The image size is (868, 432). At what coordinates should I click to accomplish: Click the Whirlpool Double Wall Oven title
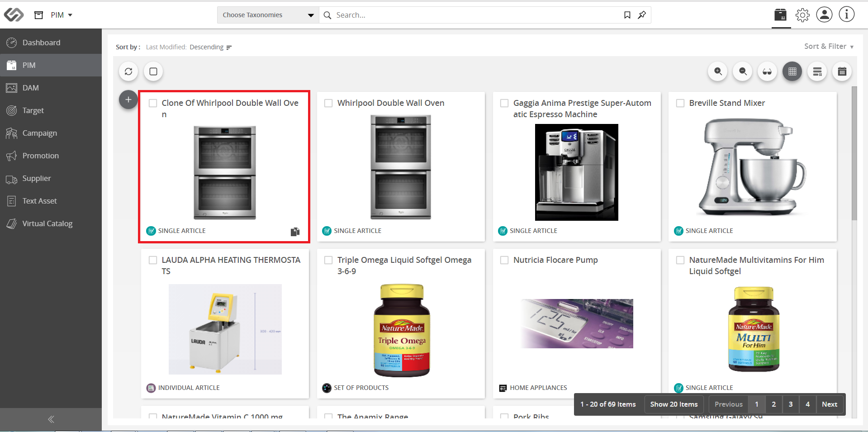391,103
